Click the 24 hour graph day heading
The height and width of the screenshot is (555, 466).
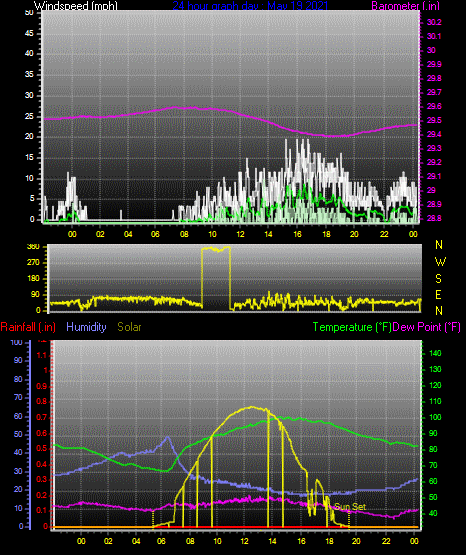tap(250, 5)
